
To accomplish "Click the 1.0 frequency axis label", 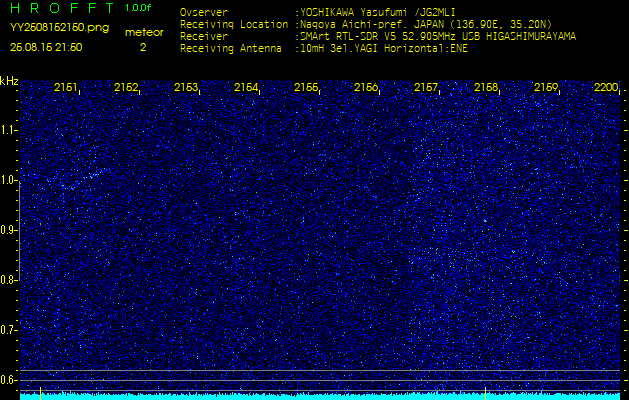I will (8, 180).
